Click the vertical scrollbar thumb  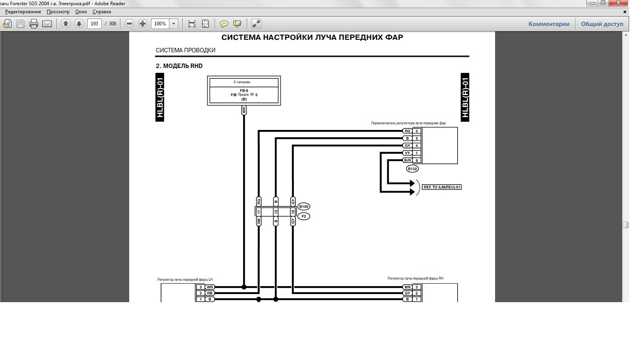coord(625,225)
